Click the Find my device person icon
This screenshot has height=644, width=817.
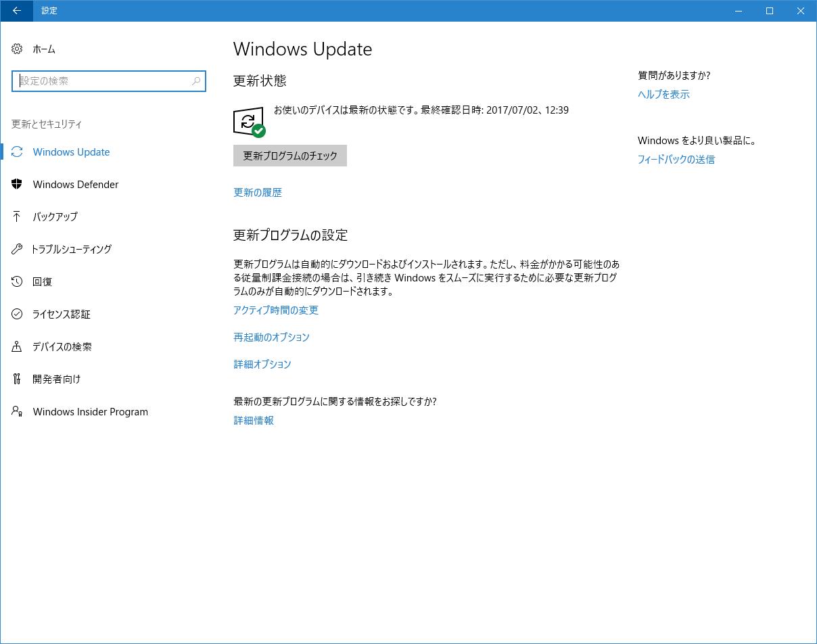click(17, 346)
